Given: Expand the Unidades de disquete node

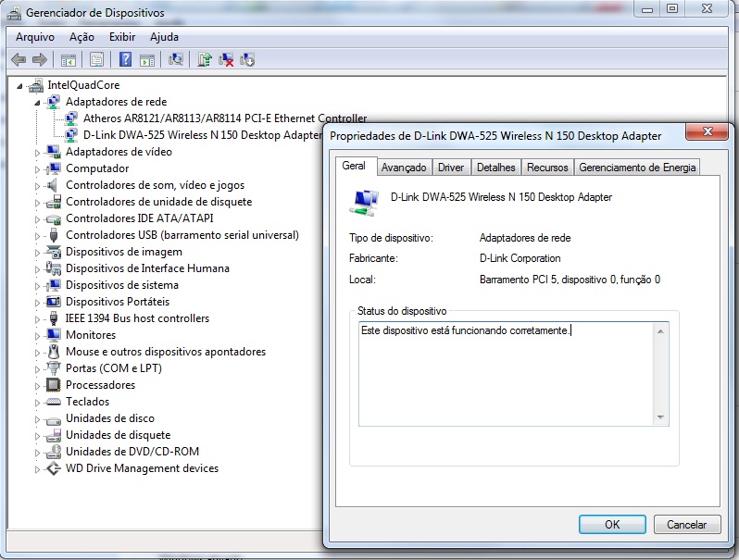Looking at the screenshot, I should tap(37, 436).
